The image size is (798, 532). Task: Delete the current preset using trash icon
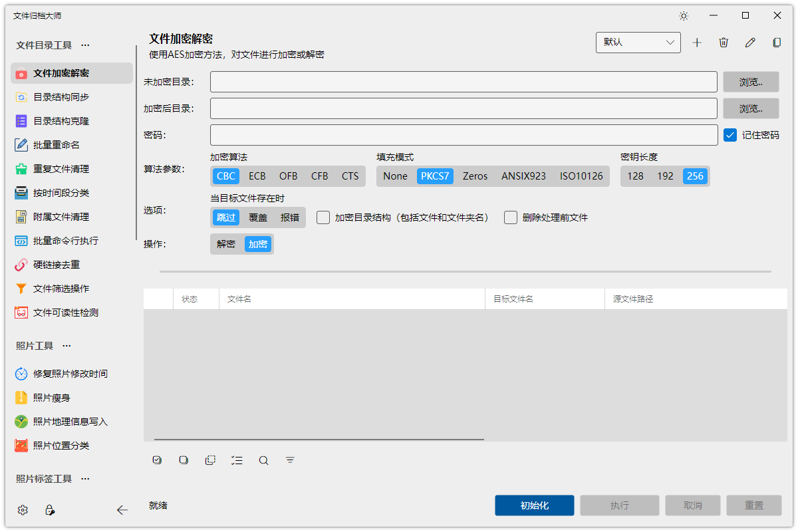coord(724,42)
